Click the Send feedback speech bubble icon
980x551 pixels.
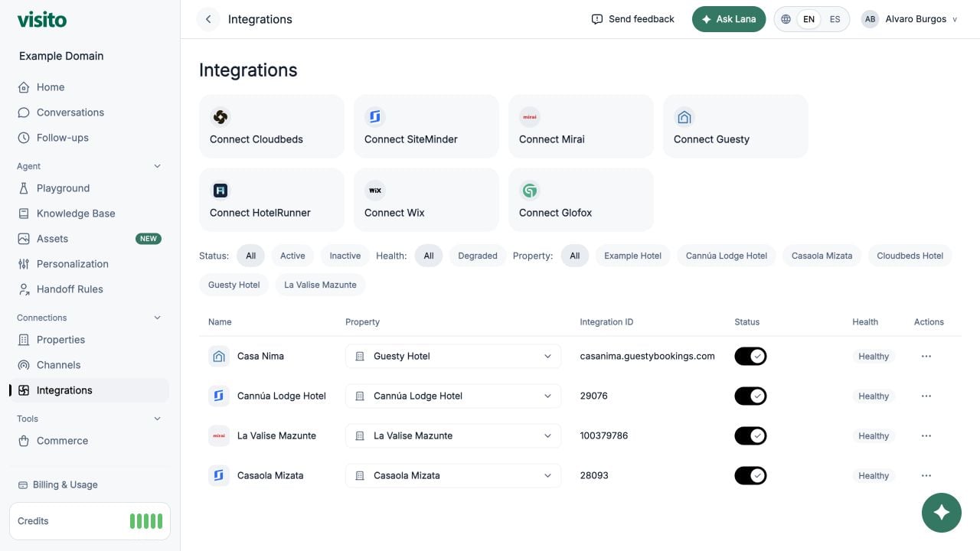597,19
